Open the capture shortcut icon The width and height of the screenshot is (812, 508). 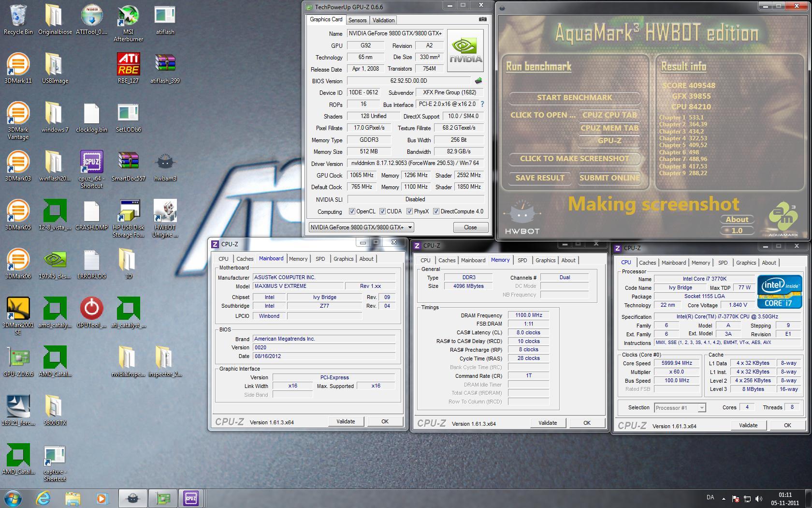[x=55, y=463]
